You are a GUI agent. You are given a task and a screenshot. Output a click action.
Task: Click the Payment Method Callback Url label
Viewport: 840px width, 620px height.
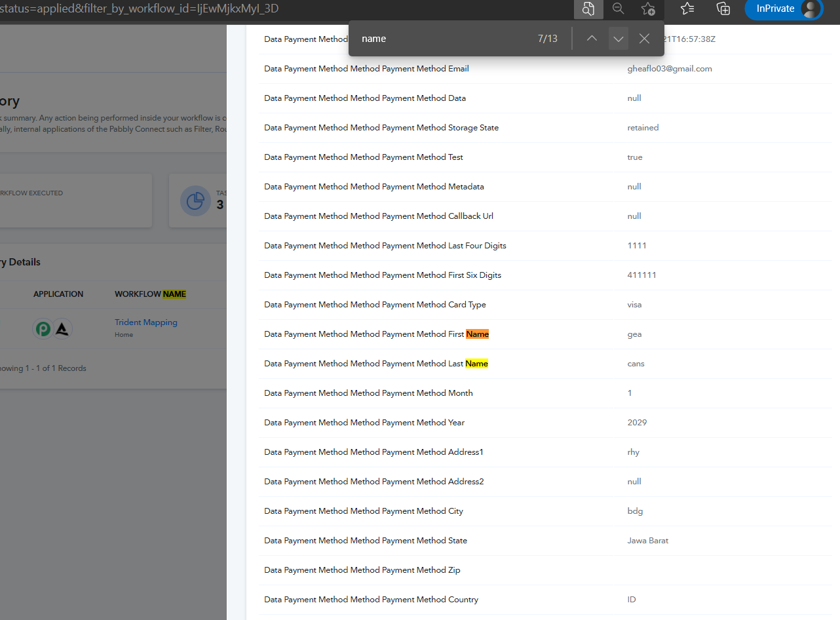pyautogui.click(x=379, y=216)
